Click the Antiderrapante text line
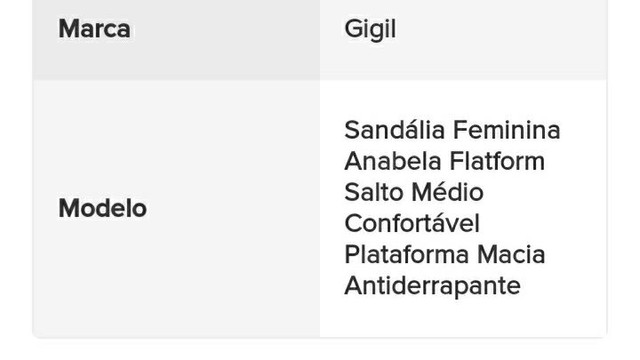The width and height of the screenshot is (640, 360). pyautogui.click(x=432, y=286)
